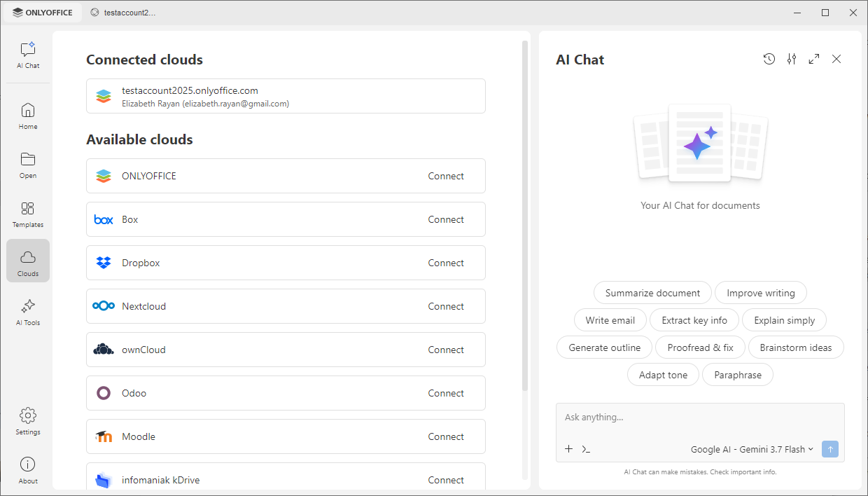Click the Brainstorm ideas chip

[x=796, y=347]
